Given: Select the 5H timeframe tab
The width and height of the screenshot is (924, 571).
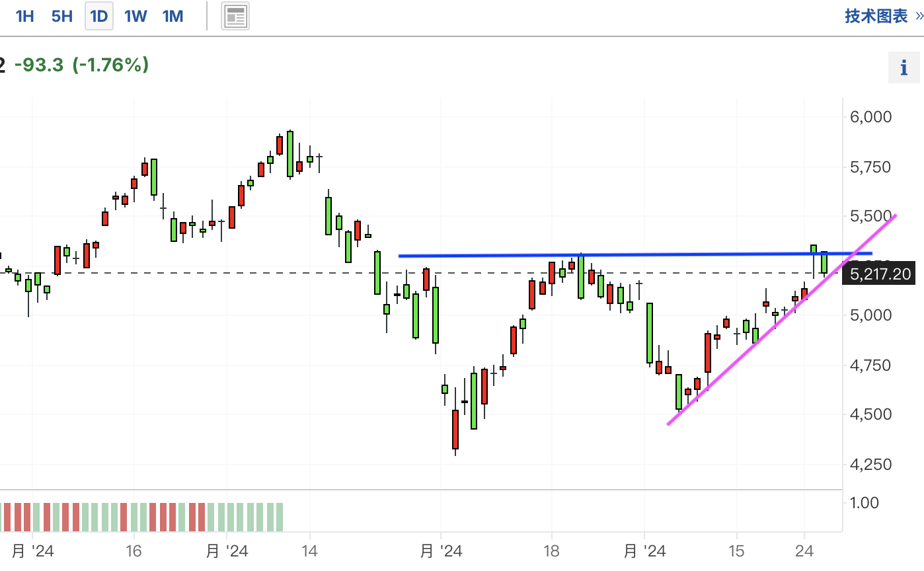Looking at the screenshot, I should click(62, 17).
